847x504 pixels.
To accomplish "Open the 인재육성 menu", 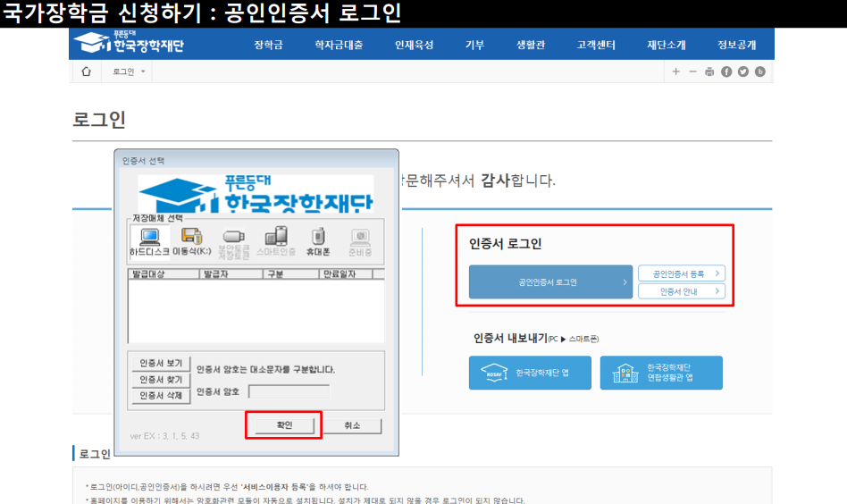I will (x=414, y=45).
